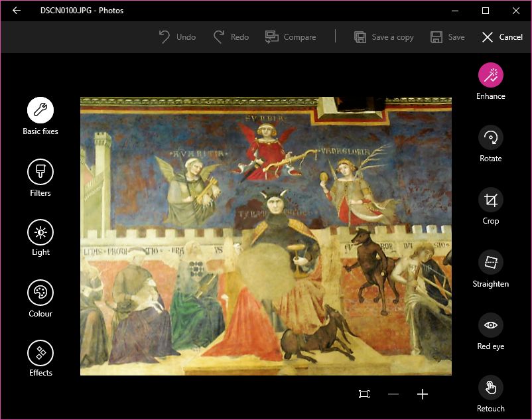
Task: Click the Rotate icon
Action: [x=491, y=137]
